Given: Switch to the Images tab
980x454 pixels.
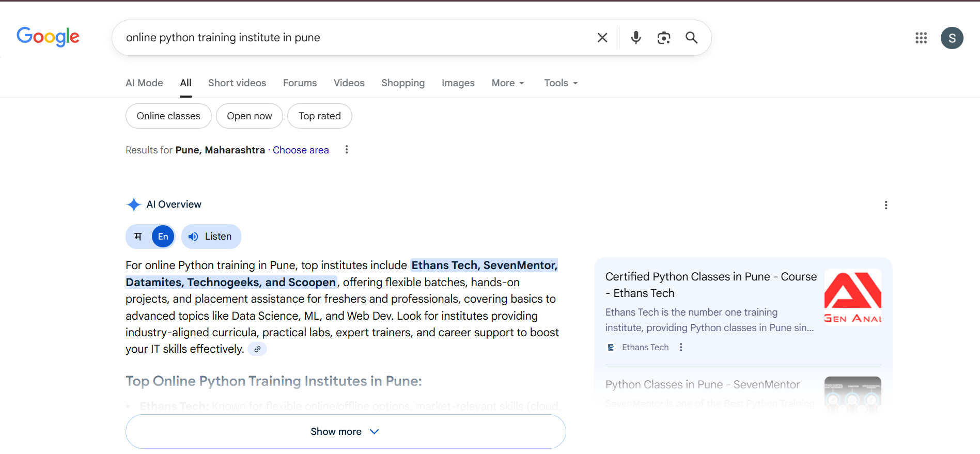Looking at the screenshot, I should click(x=458, y=83).
